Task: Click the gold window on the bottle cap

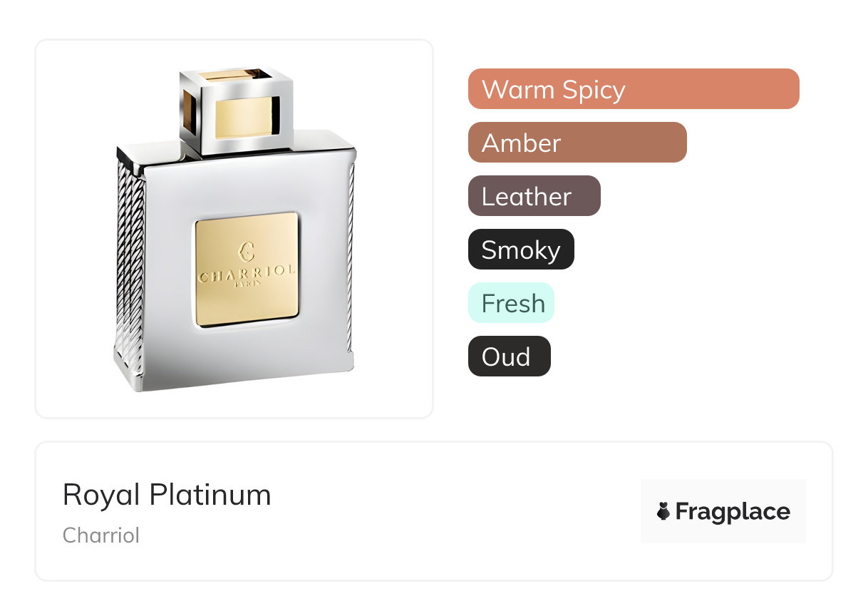Action: pos(242,118)
